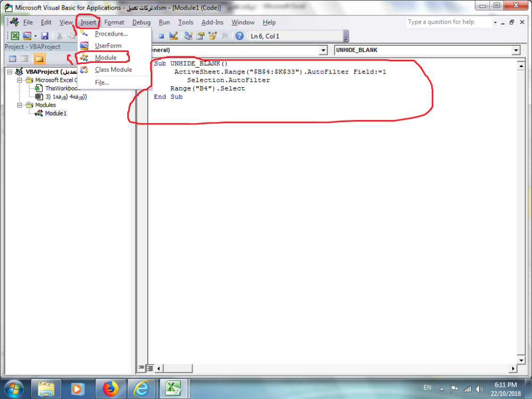Open the (General) object dropdown arrow
The image size is (532, 399).
coord(323,50)
